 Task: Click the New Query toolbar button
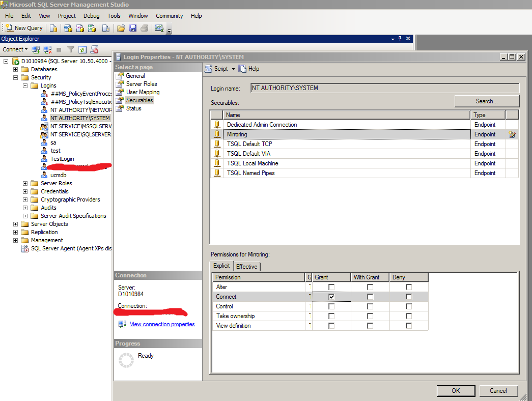click(x=24, y=28)
